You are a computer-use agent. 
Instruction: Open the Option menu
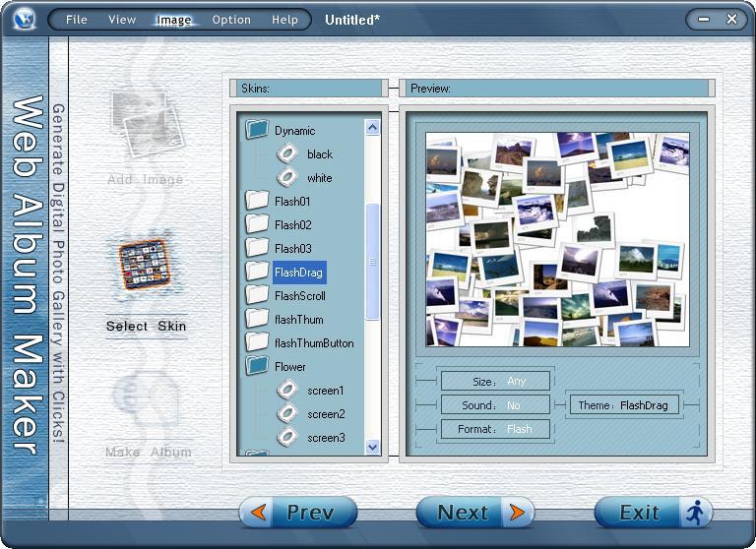pos(231,20)
